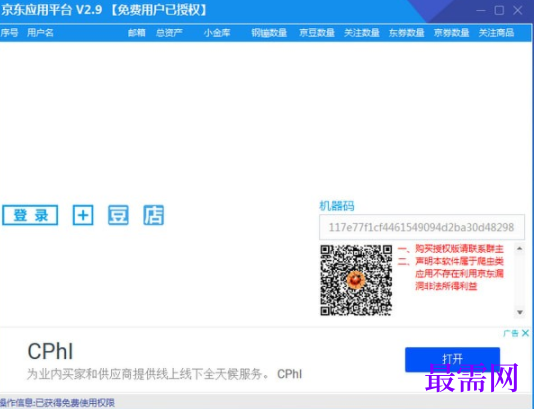Click the 用户名 column header

(x=40, y=33)
